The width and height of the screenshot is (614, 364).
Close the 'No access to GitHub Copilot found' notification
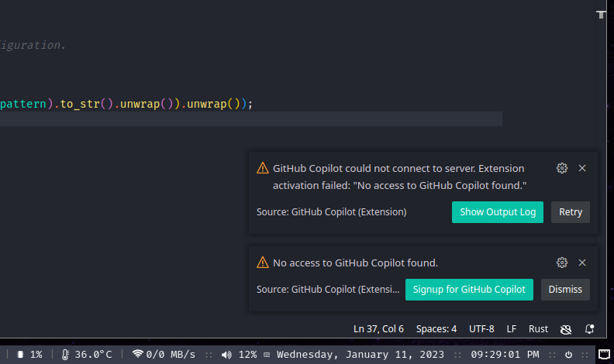click(x=582, y=263)
